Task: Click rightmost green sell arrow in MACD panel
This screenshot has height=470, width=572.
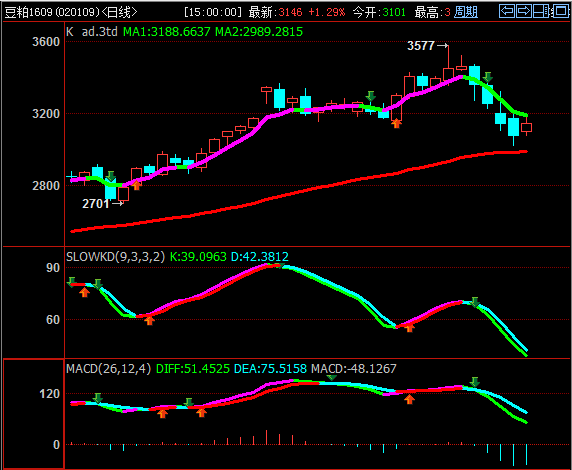Action: 475,382
